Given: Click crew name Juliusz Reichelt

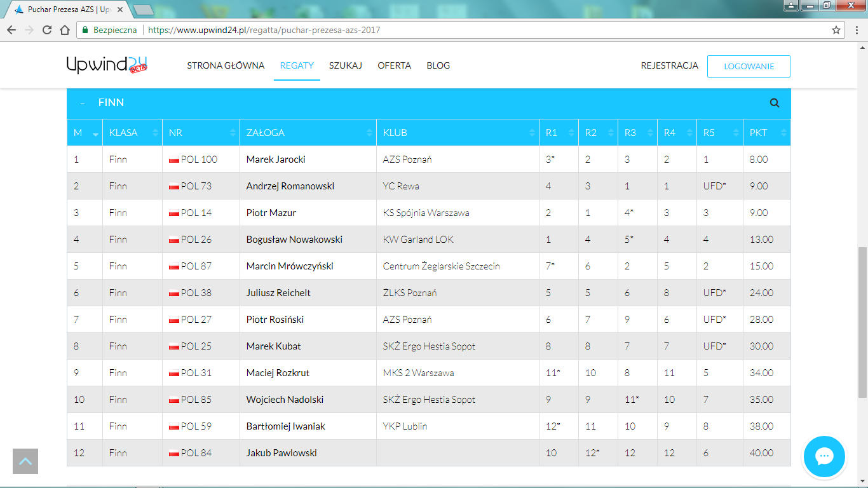Looking at the screenshot, I should pyautogui.click(x=278, y=293).
